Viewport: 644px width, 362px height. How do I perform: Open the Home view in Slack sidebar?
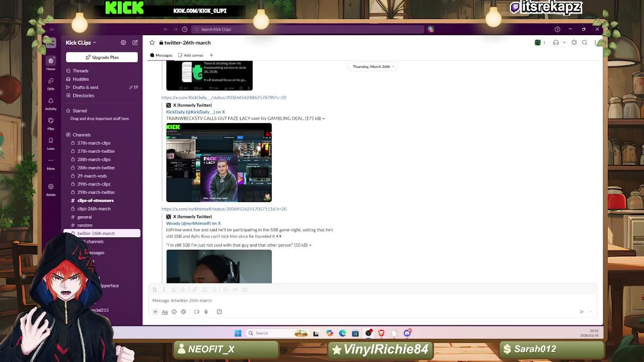(x=51, y=63)
